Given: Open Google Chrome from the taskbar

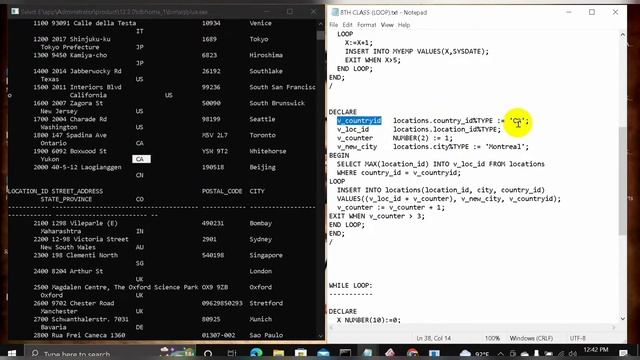Looking at the screenshot, I should click(412, 353).
